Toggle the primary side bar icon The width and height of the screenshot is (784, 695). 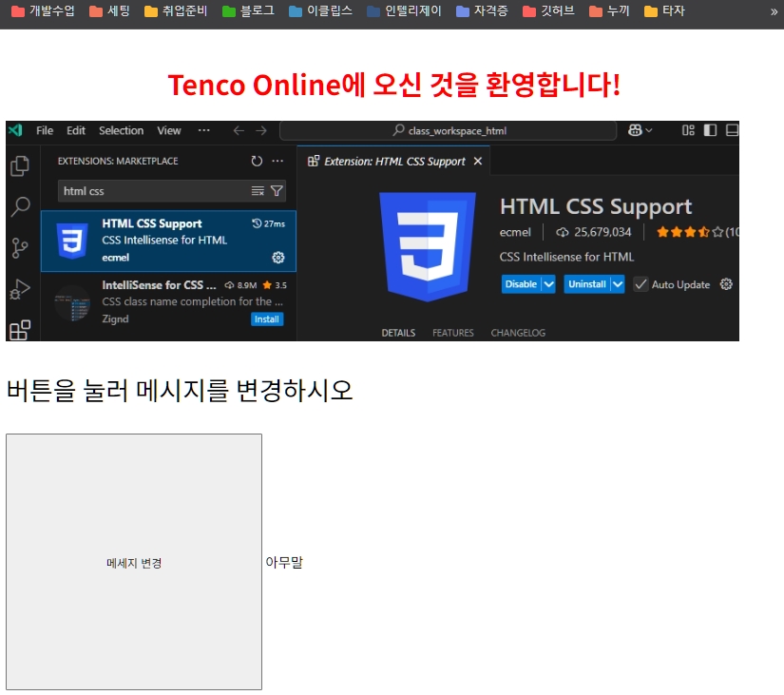[x=710, y=130]
